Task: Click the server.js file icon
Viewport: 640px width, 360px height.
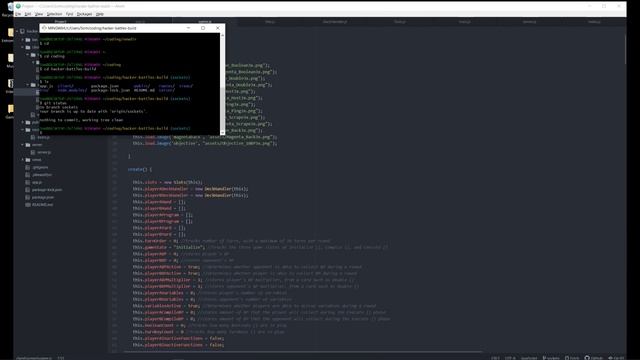Action: tap(33, 152)
